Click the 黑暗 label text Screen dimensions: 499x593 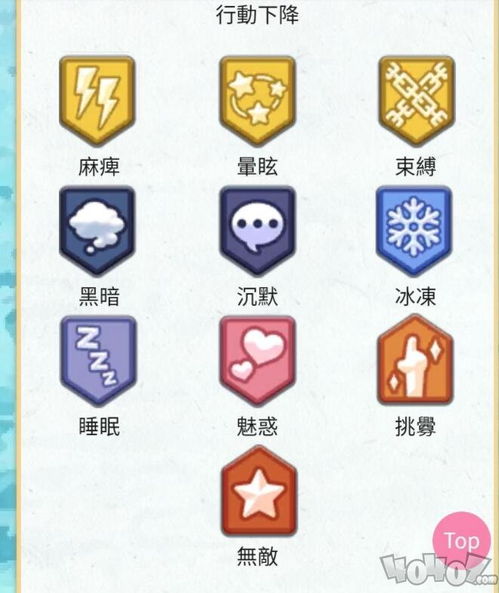click(99, 296)
